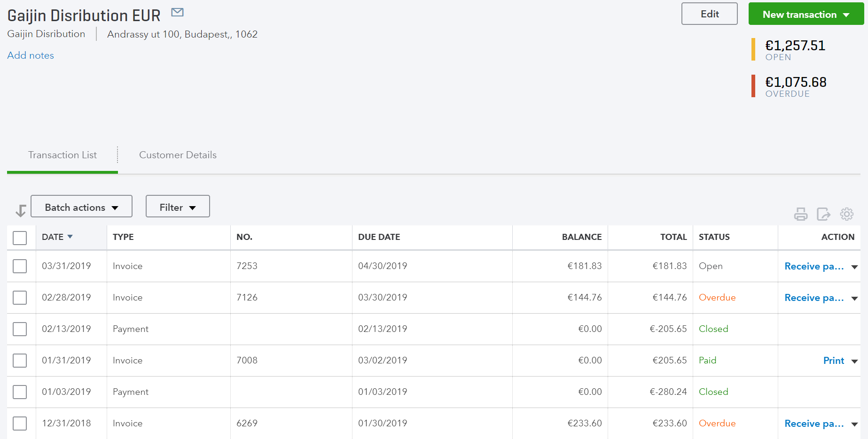Screen dimensions: 868x439
Task: Expand the Filter dropdown
Action: pyautogui.click(x=177, y=207)
